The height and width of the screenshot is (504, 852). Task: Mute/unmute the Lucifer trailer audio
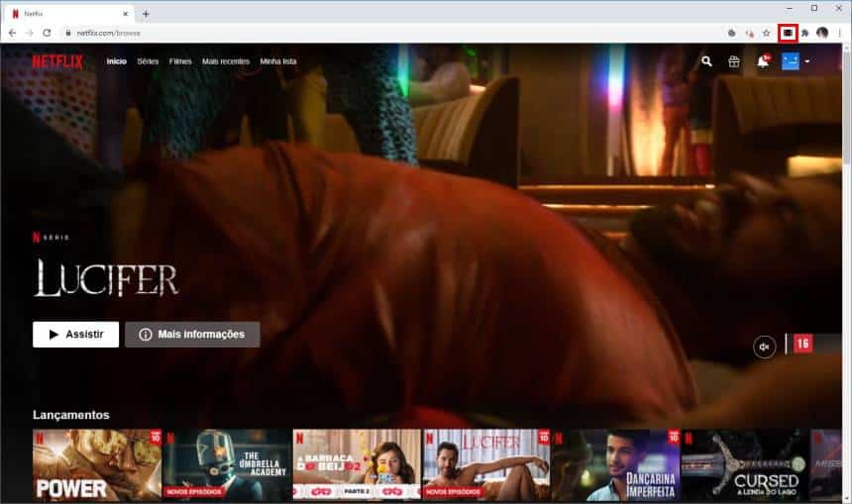point(765,347)
